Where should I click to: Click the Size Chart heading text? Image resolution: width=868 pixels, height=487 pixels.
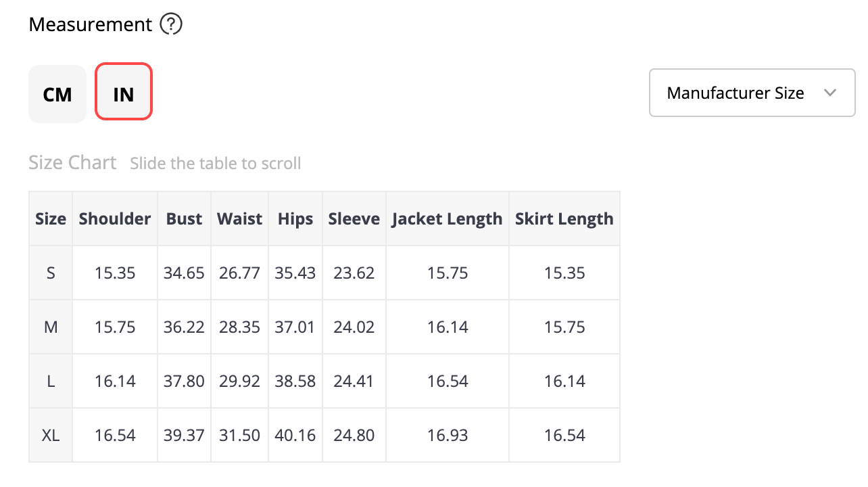point(72,163)
